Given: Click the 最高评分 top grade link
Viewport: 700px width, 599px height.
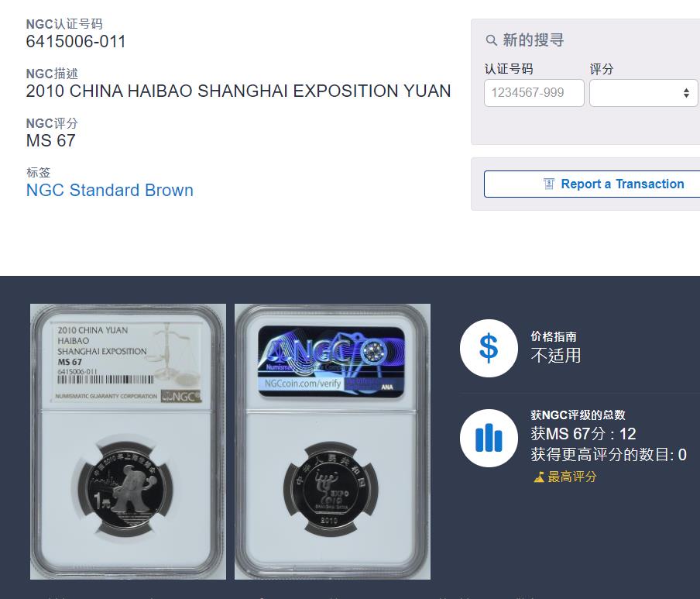Looking at the screenshot, I should (572, 477).
